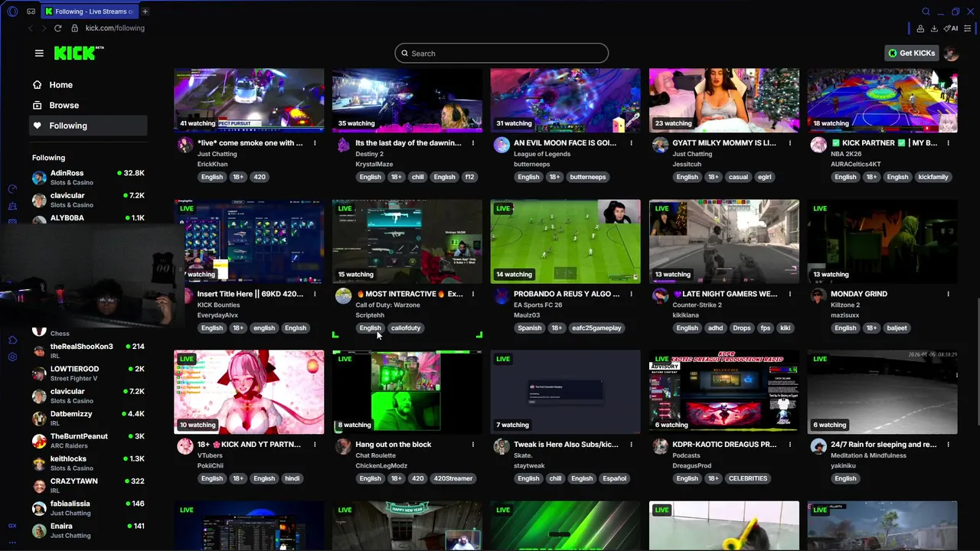Open options for ChickenLegModz stream card
Image resolution: width=980 pixels, height=551 pixels.
pyautogui.click(x=473, y=445)
